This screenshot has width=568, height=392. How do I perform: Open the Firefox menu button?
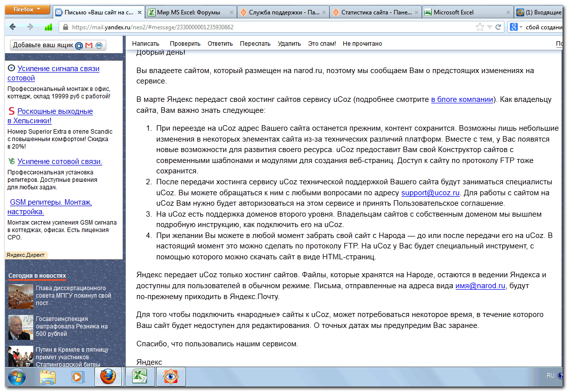pos(27,10)
